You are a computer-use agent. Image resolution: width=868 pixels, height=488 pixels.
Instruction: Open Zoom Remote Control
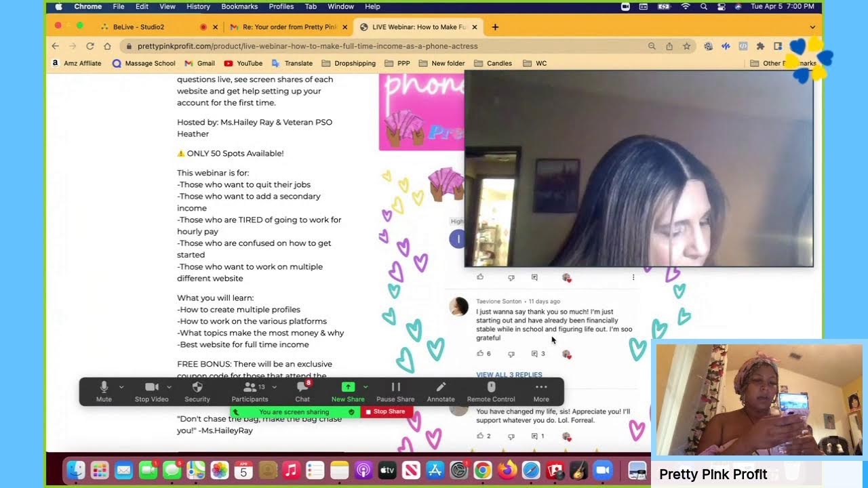point(491,392)
